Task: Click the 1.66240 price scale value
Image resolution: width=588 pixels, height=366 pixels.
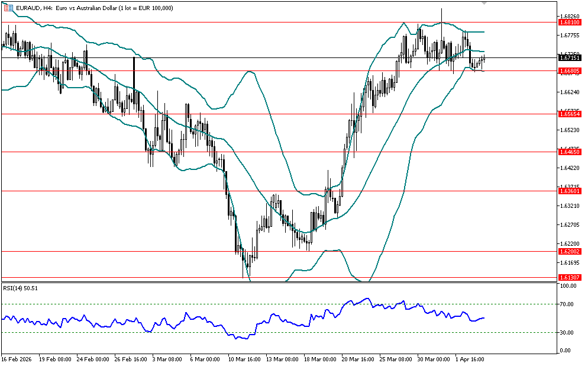Action: [568, 92]
